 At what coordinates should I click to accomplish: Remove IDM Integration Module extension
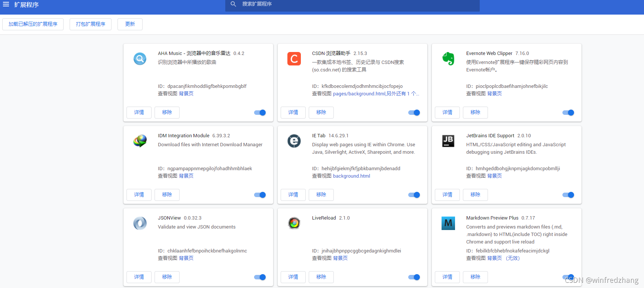[167, 195]
